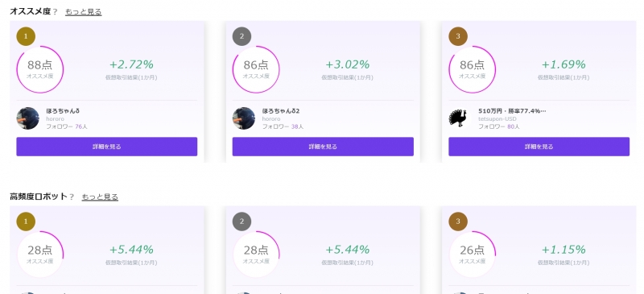644x294 pixels.
Task: Click the gold rank 1 badge in 高頻度ロボット
Action: pyautogui.click(x=26, y=222)
